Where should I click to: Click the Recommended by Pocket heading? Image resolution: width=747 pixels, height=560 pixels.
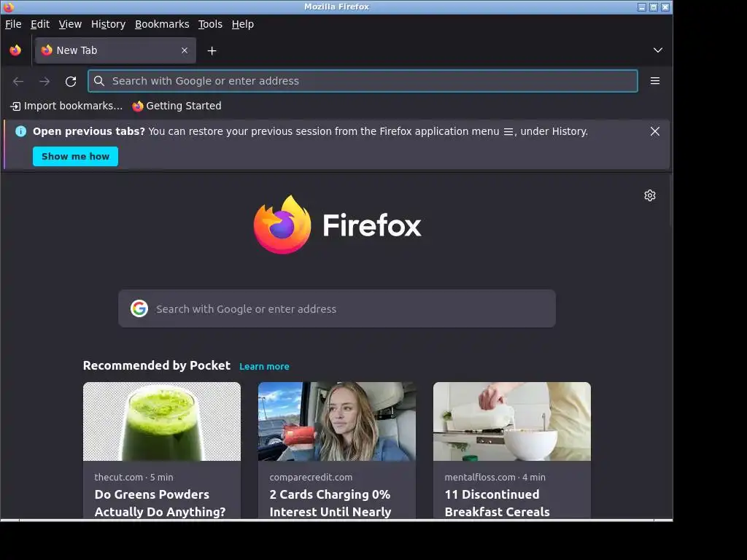coord(157,365)
